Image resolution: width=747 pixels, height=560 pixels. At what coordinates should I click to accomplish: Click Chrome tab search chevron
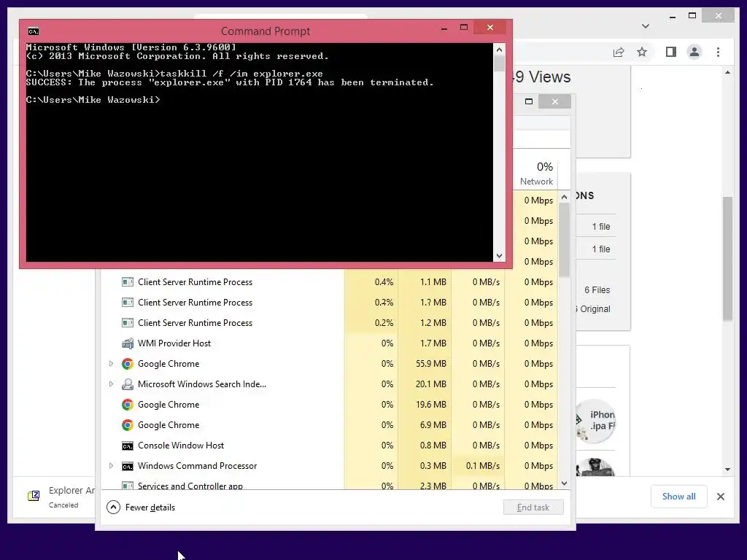tap(646, 26)
